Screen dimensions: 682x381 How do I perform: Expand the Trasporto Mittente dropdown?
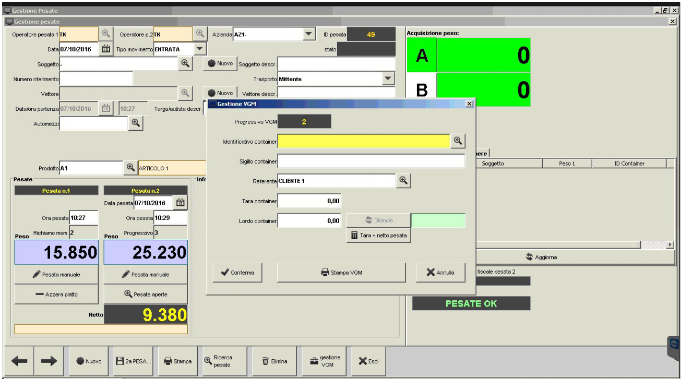pos(388,79)
